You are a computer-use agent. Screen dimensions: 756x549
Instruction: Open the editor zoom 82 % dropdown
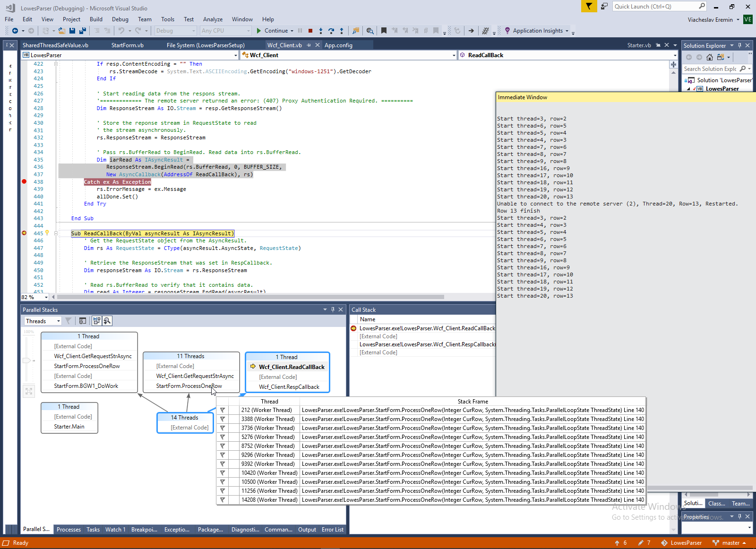click(x=46, y=297)
